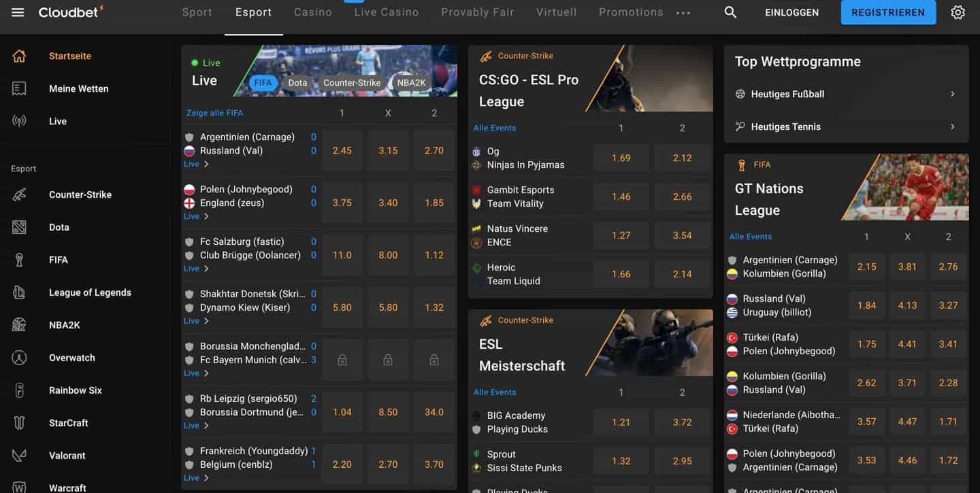Select Counter-Strike icon in sidebar
The height and width of the screenshot is (493, 980).
19,194
